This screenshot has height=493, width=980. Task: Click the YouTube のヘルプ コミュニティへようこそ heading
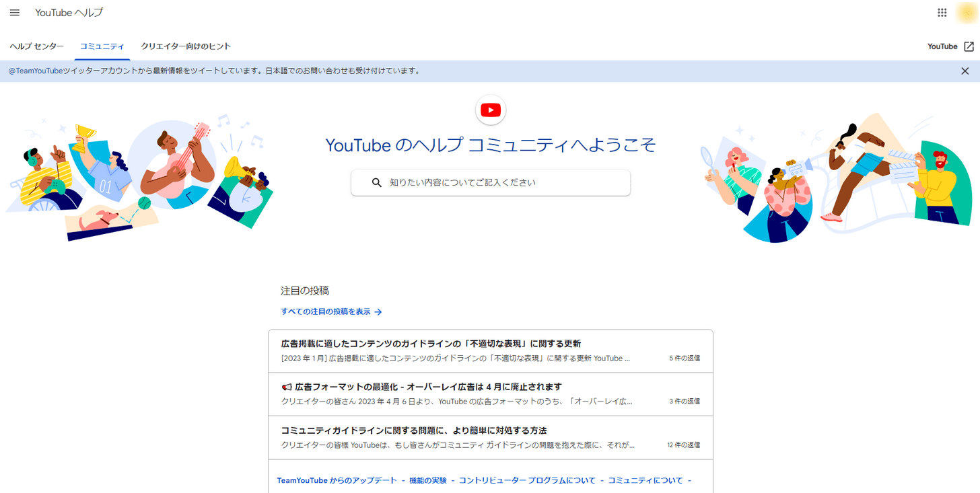pos(491,145)
